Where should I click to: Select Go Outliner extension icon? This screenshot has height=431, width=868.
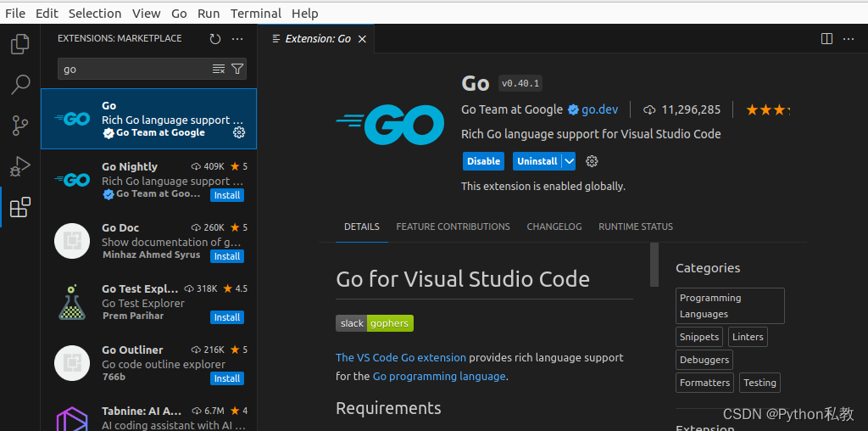coord(72,363)
